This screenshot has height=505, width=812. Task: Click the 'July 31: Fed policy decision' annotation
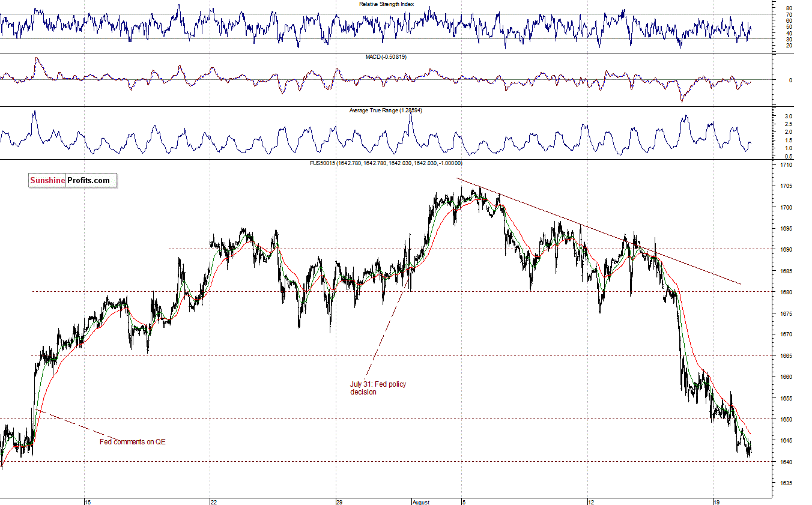(378, 388)
